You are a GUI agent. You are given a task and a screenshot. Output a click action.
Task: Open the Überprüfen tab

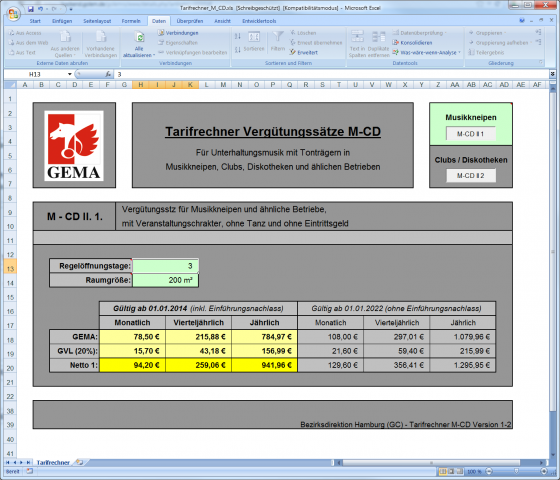click(190, 21)
